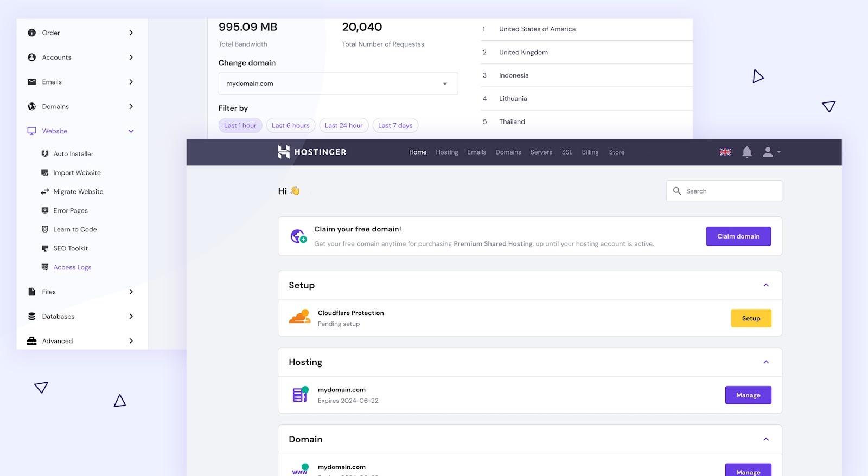Click the free domain globe icon

coord(298,236)
